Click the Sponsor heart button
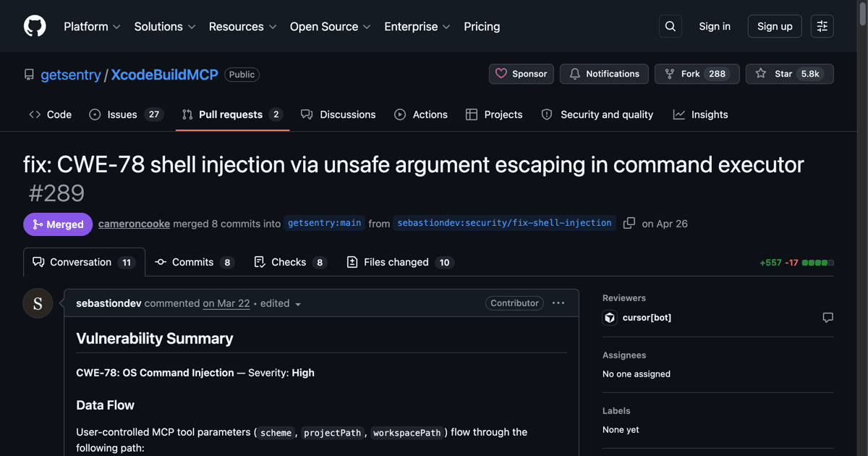This screenshot has height=456, width=868. coord(522,74)
